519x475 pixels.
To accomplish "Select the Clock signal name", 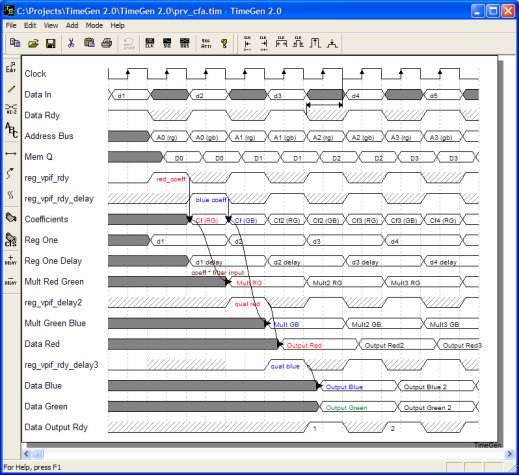I will pos(35,74).
